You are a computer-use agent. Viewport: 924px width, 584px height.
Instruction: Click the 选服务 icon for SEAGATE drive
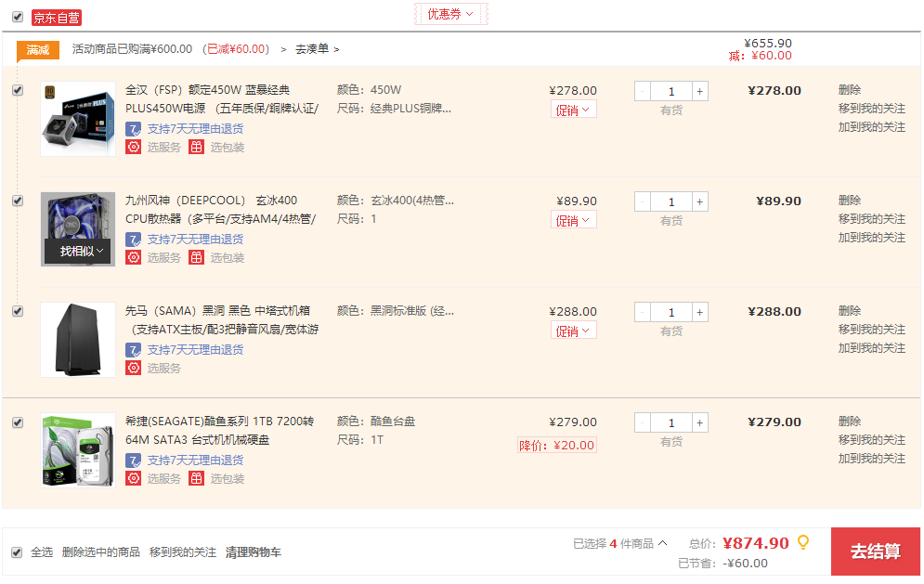[133, 478]
